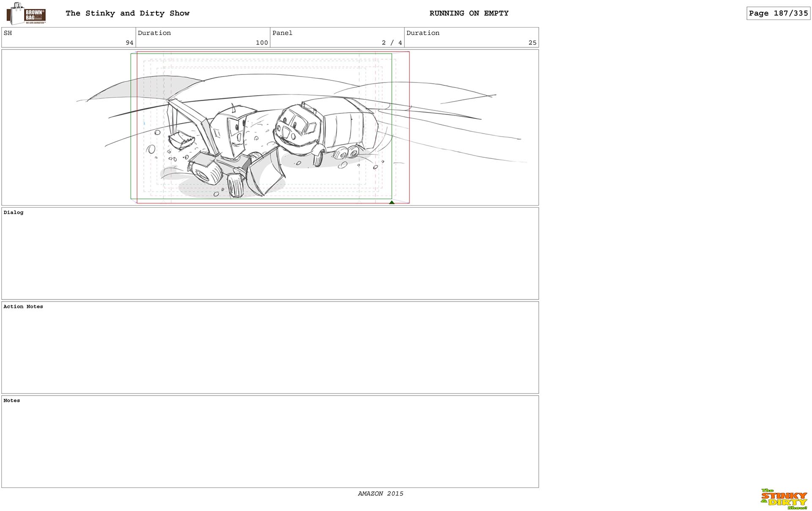Click the panel duration value '25'

click(x=532, y=43)
